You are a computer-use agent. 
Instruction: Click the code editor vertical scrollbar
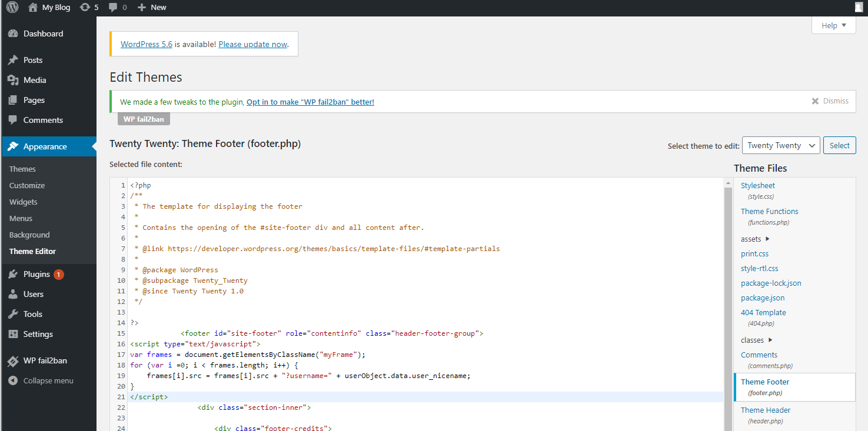(728, 306)
